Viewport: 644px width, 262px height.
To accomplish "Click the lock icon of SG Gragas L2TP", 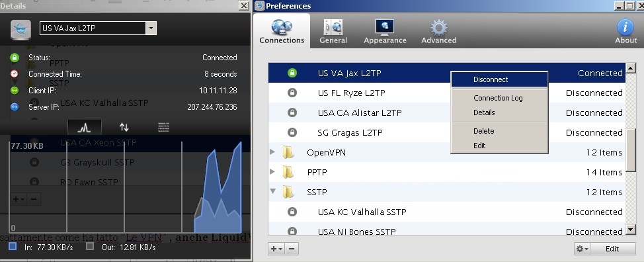I will click(x=292, y=132).
